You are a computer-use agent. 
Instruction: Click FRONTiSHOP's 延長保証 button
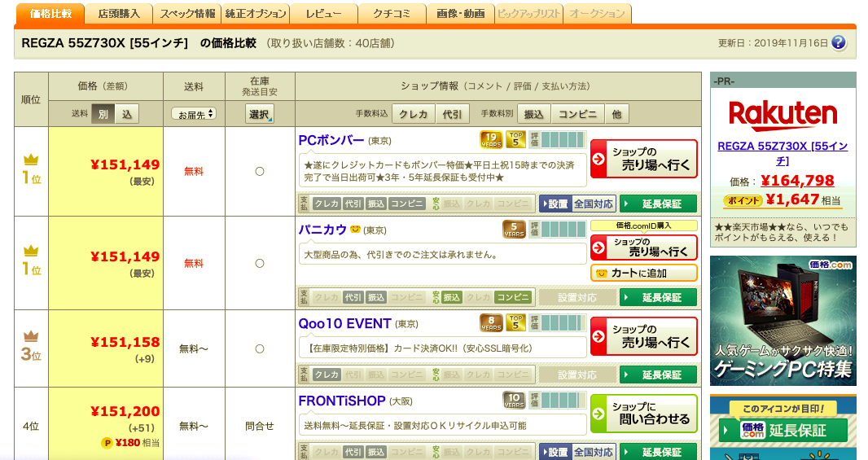658,452
